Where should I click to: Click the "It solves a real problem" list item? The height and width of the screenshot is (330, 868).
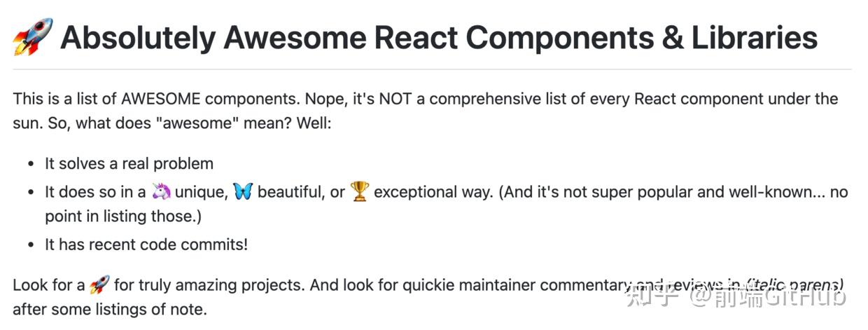129,164
